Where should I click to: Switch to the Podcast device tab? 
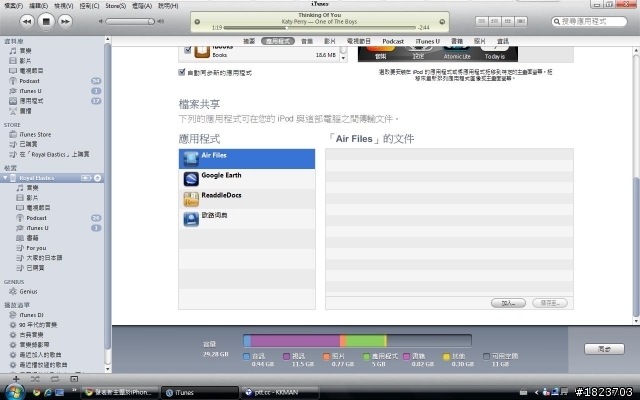pyautogui.click(x=393, y=41)
